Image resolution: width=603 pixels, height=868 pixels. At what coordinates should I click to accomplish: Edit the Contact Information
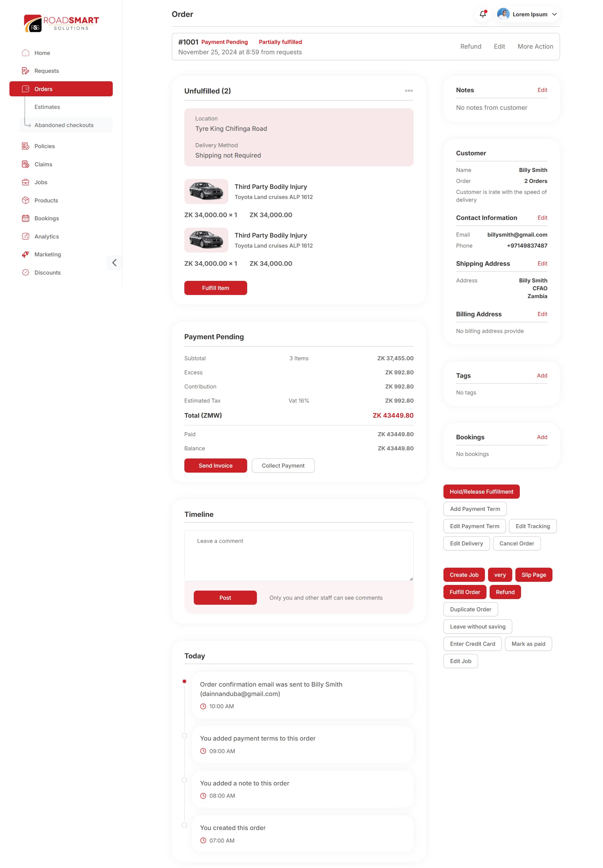543,218
